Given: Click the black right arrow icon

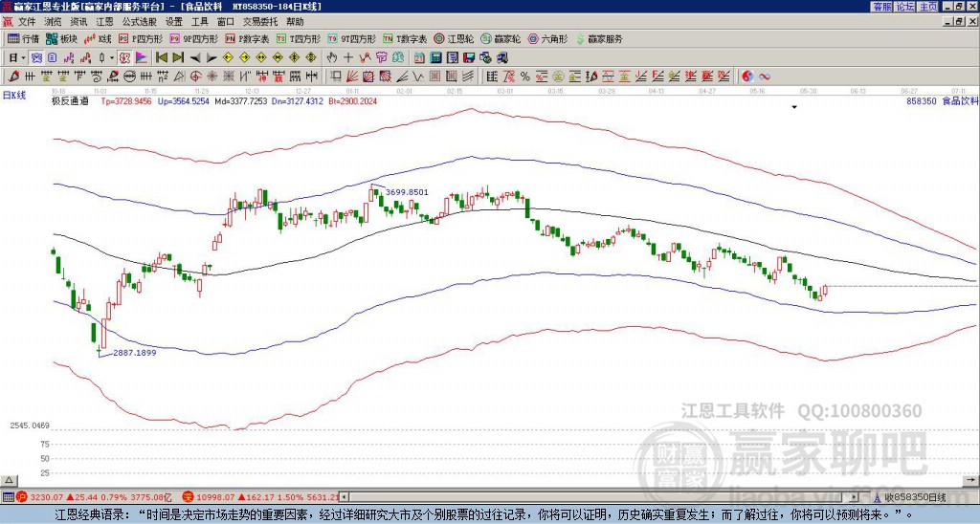Looking at the screenshot, I should (x=212, y=58).
